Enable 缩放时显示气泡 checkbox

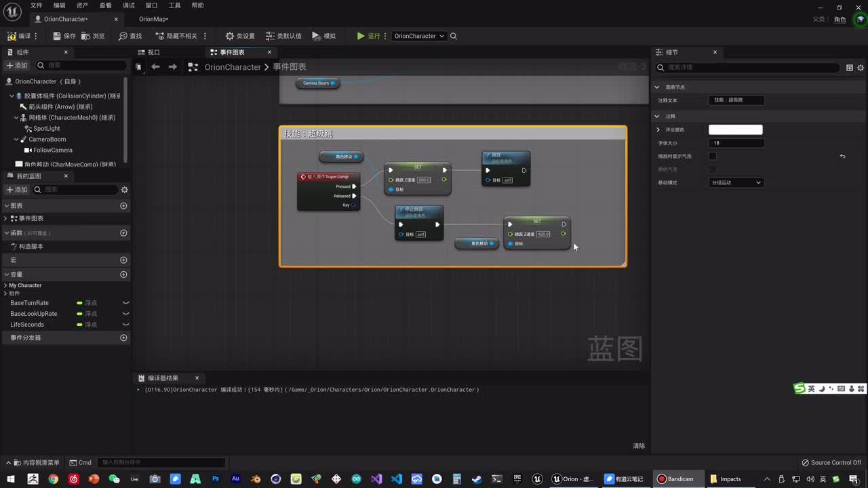point(713,156)
